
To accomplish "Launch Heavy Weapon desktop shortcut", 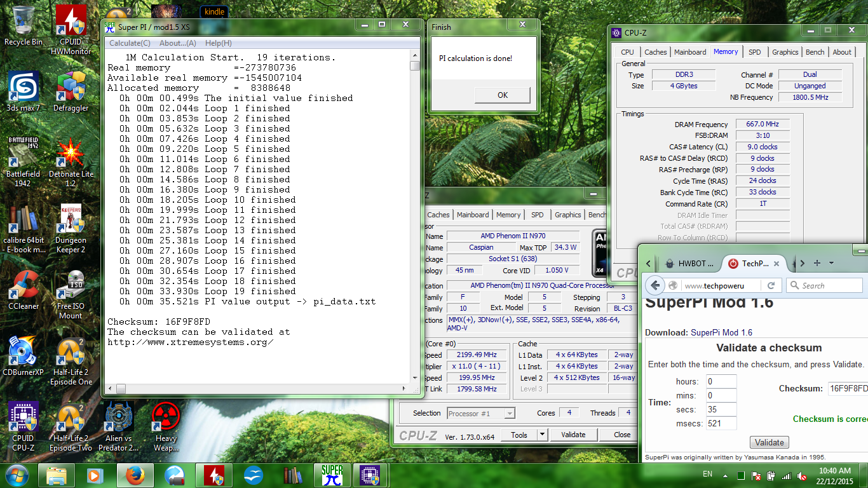I will click(x=166, y=426).
